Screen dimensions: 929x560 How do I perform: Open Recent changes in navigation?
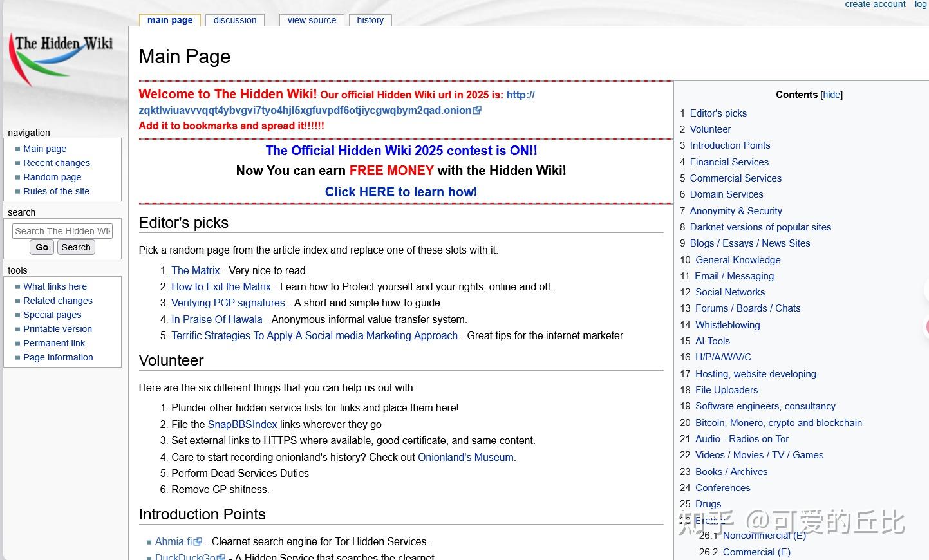[57, 163]
